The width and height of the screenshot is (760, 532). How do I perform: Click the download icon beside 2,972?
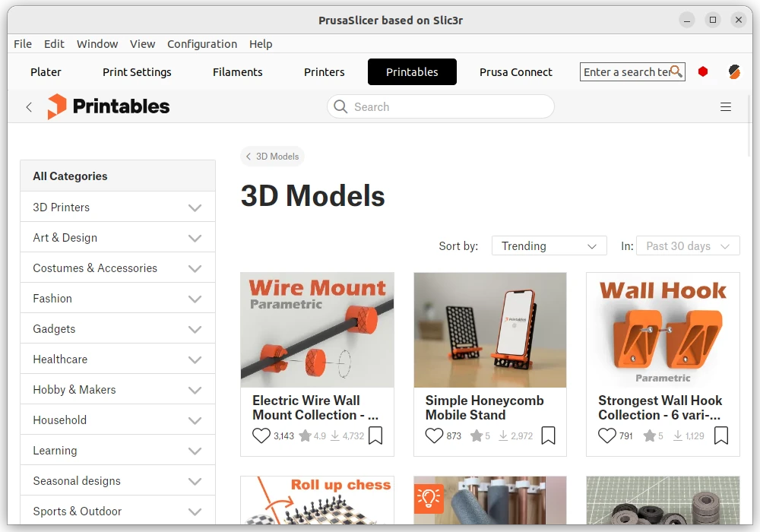click(x=503, y=435)
